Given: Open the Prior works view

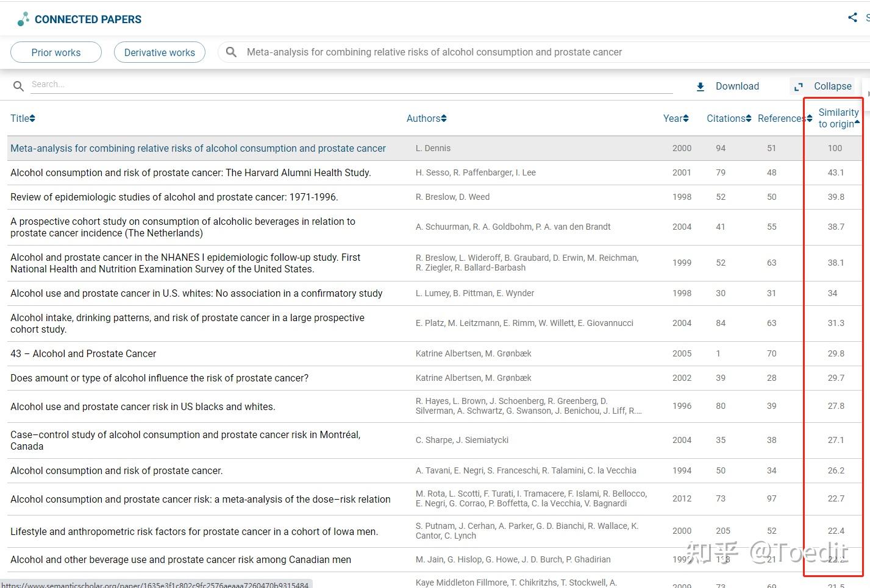Looking at the screenshot, I should click(56, 52).
